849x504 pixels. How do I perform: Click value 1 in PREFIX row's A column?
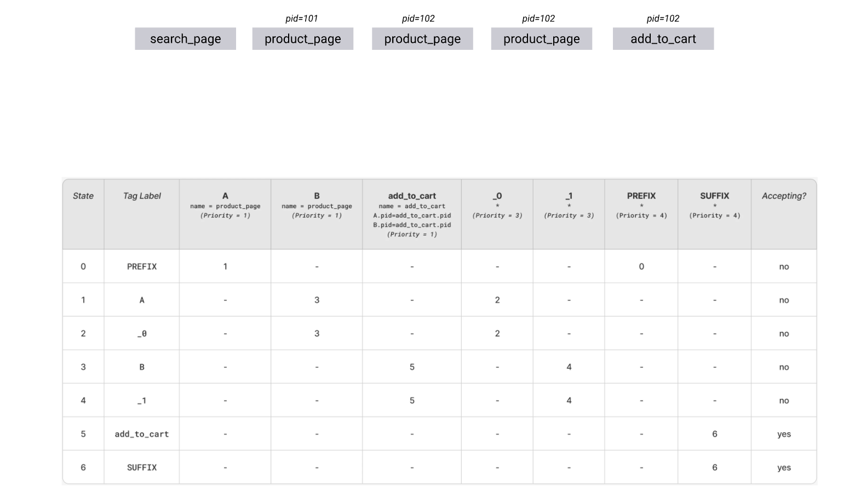[225, 266]
